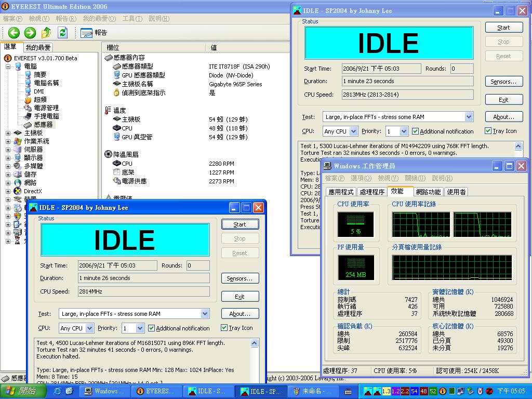Click the 欄位 column header in EVEREST

pos(154,47)
